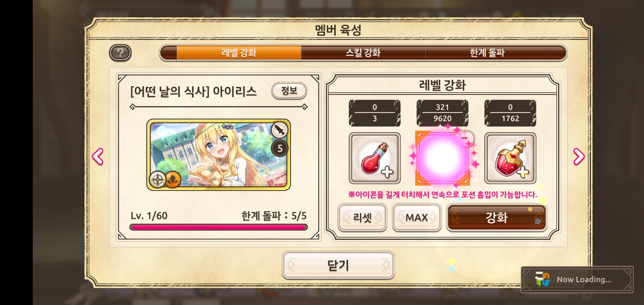This screenshot has width=644, height=305.
Task: Switch to the 스킬 강화 tab
Action: (363, 53)
